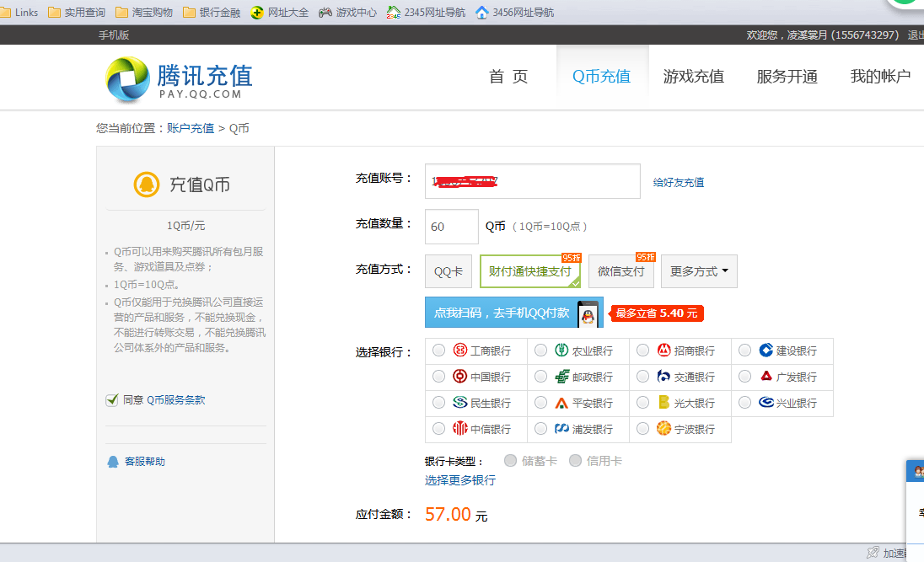Click the 最多立省 5.40 元 red tag
924x562 pixels.
pos(657,313)
